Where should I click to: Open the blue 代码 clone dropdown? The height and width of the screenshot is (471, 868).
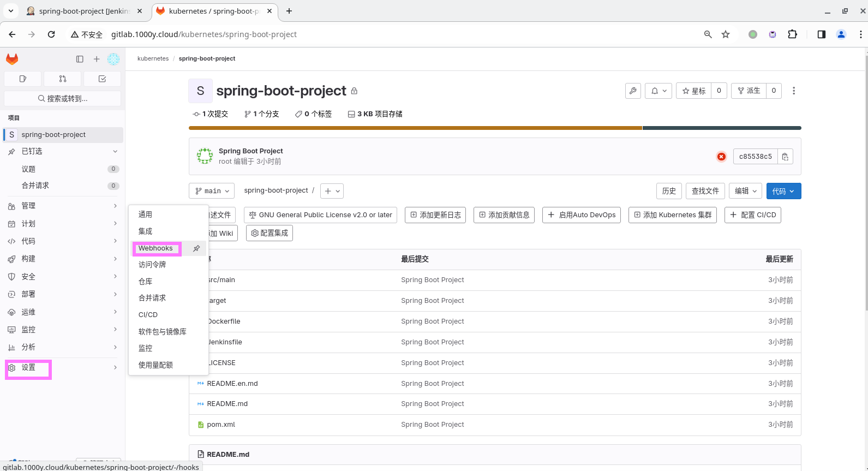click(x=783, y=191)
